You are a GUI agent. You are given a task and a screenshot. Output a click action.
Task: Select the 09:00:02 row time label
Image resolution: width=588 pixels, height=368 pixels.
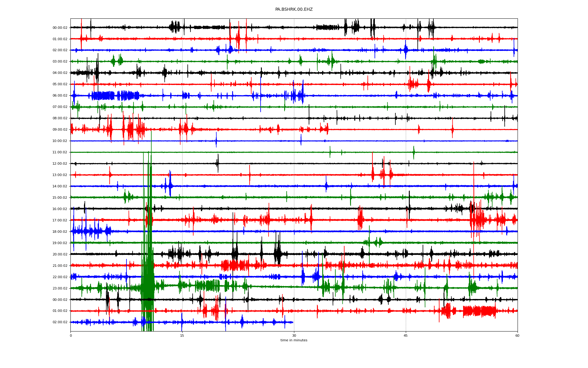tap(60, 130)
